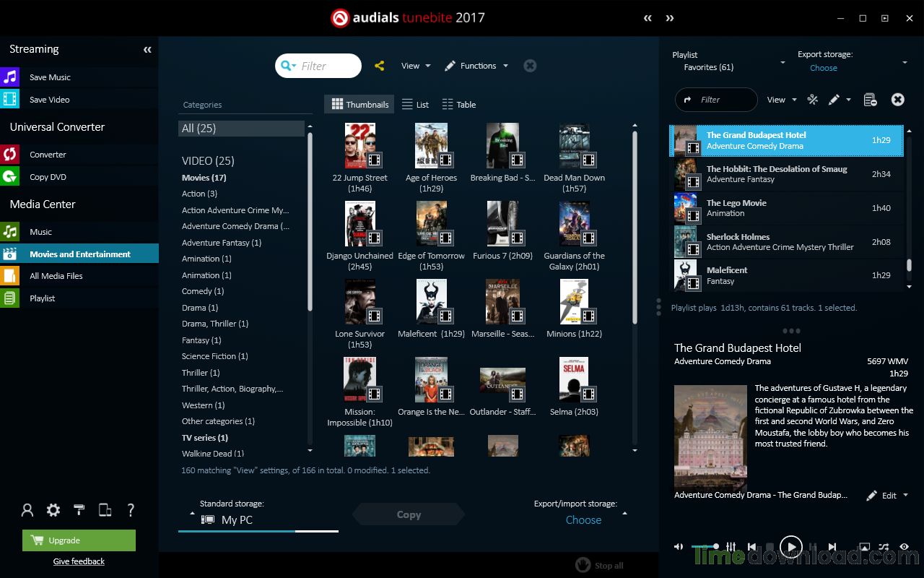Switch to the List view tab
924x578 pixels.
(x=416, y=105)
